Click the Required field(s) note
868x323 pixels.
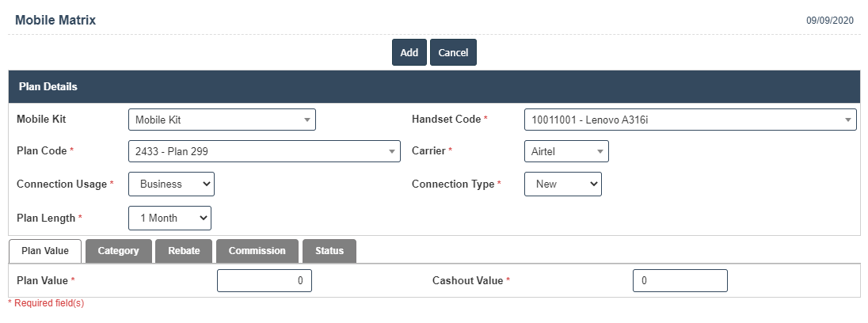pos(46,303)
